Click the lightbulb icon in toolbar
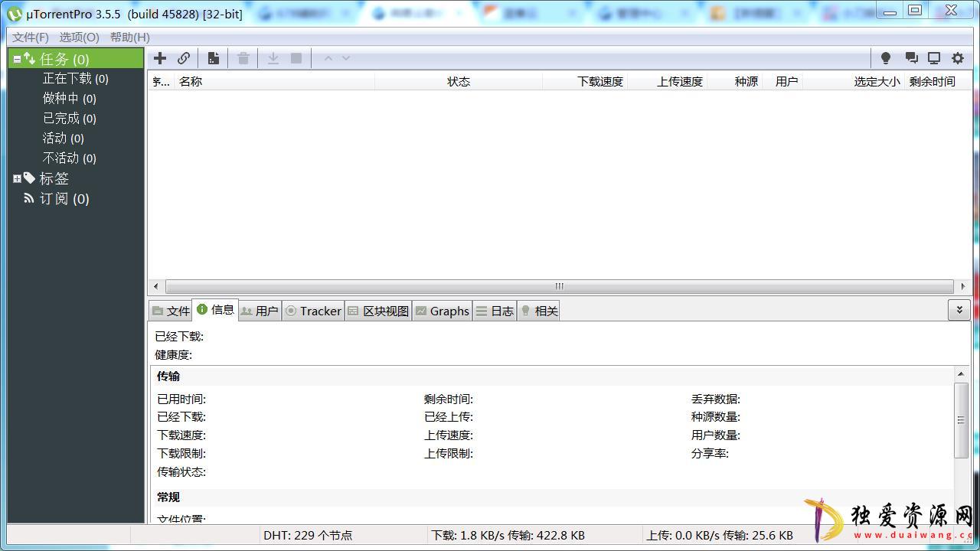The height and width of the screenshot is (551, 980). coord(886,58)
